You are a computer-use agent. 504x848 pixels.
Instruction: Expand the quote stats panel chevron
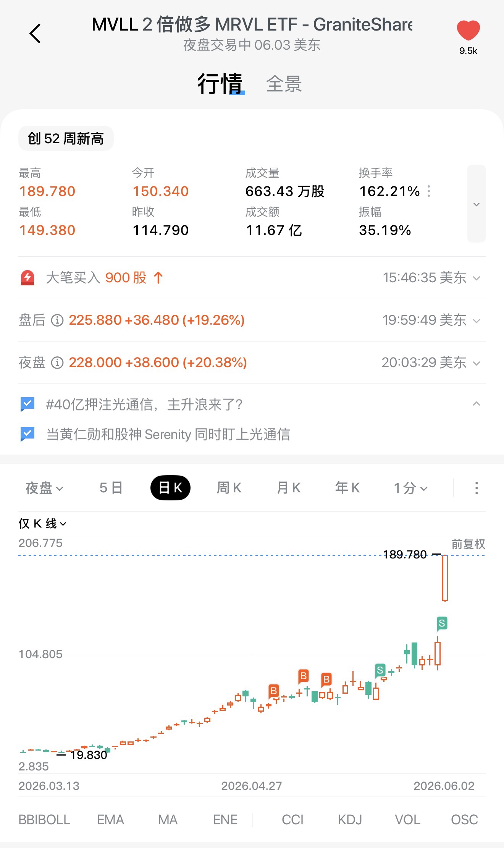pos(476,204)
